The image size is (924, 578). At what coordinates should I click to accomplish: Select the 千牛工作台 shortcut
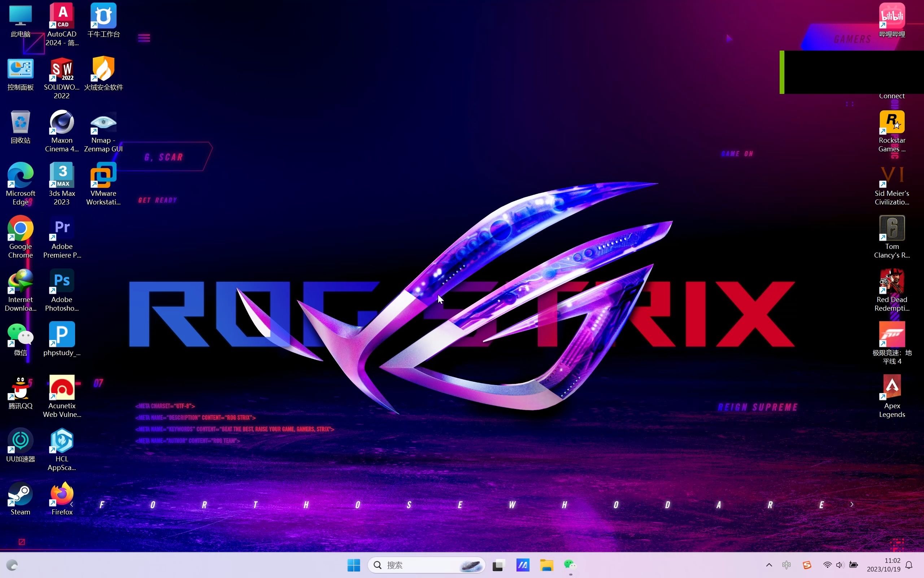click(103, 21)
